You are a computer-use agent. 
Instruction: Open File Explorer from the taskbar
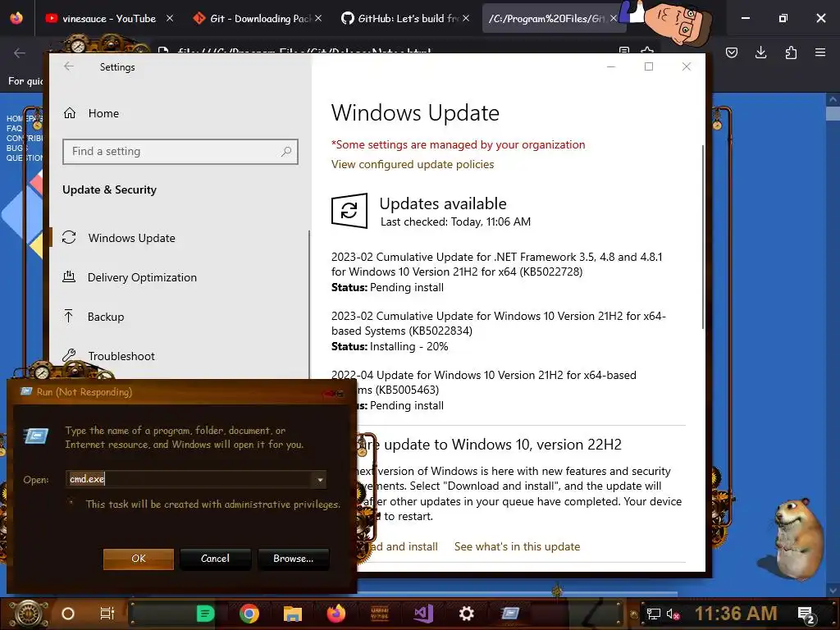pyautogui.click(x=293, y=614)
